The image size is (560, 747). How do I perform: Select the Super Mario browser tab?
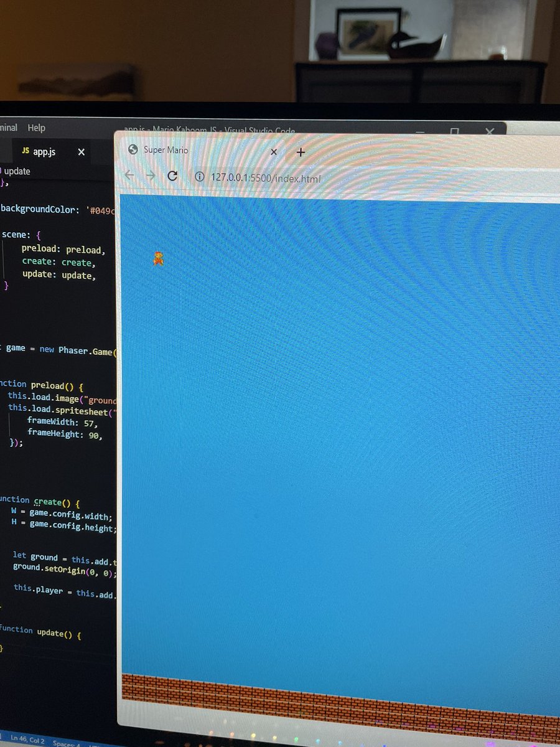(x=202, y=151)
